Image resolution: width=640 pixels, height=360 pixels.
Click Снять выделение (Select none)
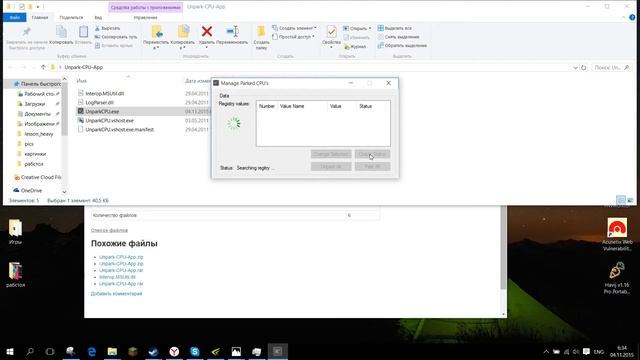pos(398,37)
